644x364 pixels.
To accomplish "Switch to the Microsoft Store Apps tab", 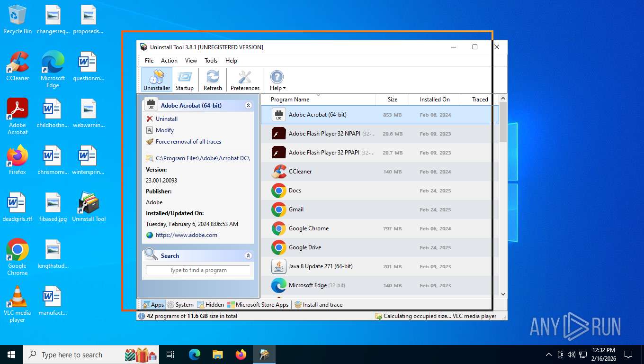I will click(258, 305).
